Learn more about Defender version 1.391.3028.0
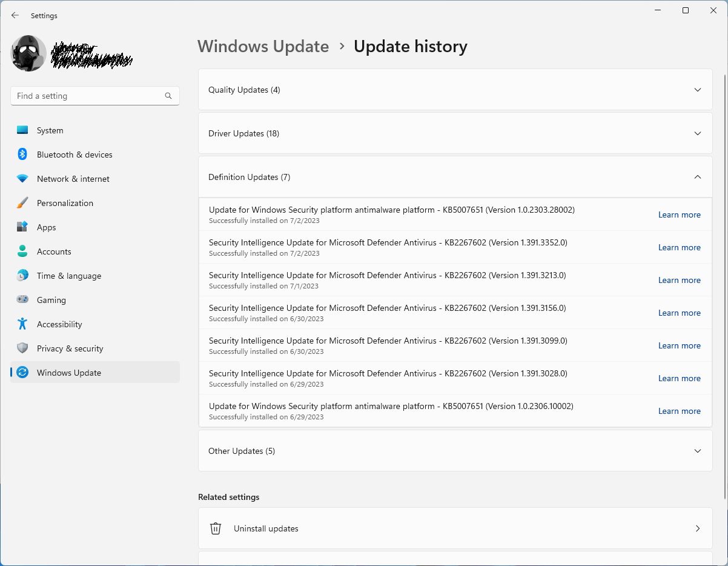Screen dimensions: 728x566 [680, 378]
